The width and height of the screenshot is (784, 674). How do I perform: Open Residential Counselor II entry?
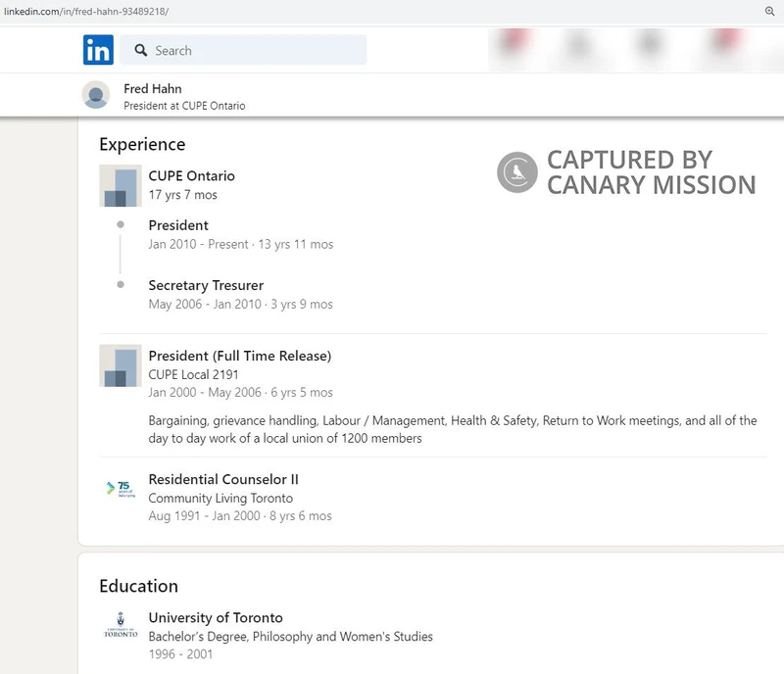(223, 479)
